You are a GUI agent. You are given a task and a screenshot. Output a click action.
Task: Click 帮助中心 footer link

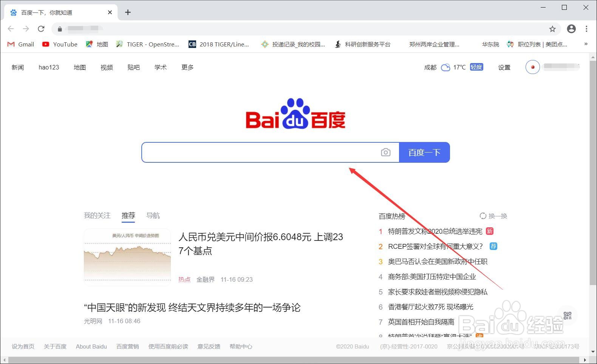241,346
